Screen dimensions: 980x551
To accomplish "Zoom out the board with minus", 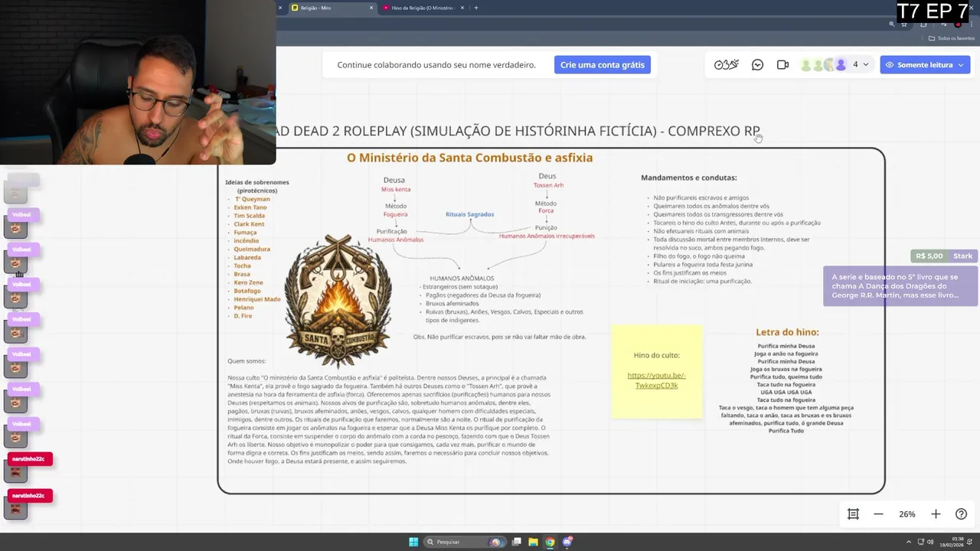I will [x=878, y=514].
